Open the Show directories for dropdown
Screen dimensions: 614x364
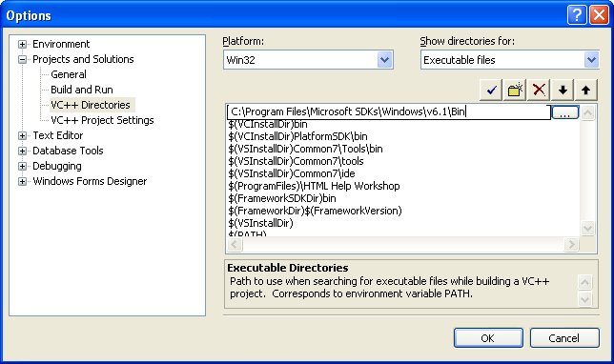pos(591,60)
